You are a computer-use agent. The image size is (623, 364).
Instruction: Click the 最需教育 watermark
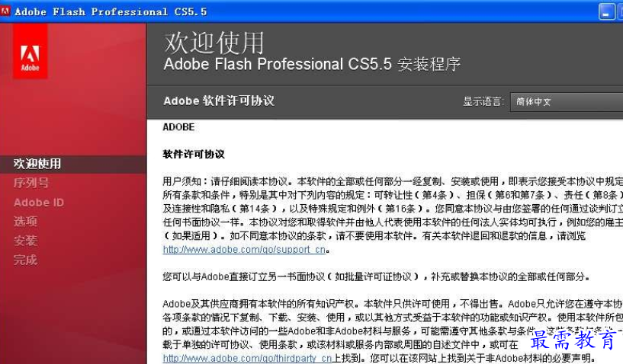coord(573,340)
